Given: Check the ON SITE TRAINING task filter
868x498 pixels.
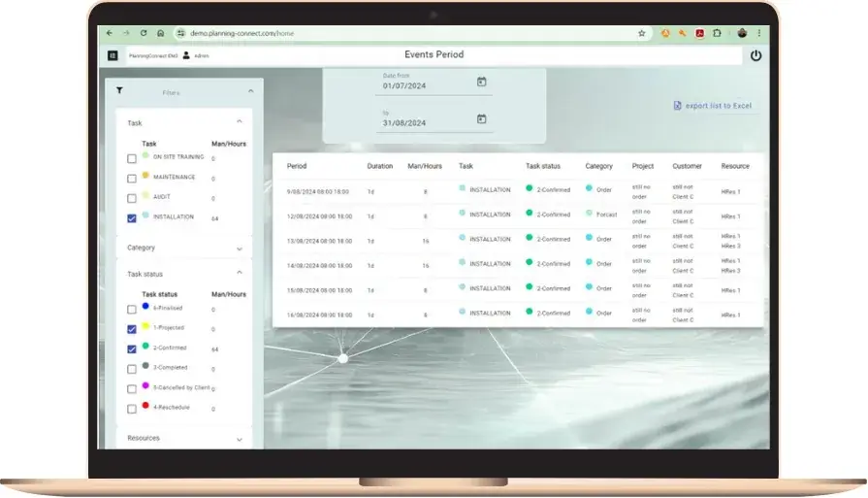Looking at the screenshot, I should coord(132,158).
